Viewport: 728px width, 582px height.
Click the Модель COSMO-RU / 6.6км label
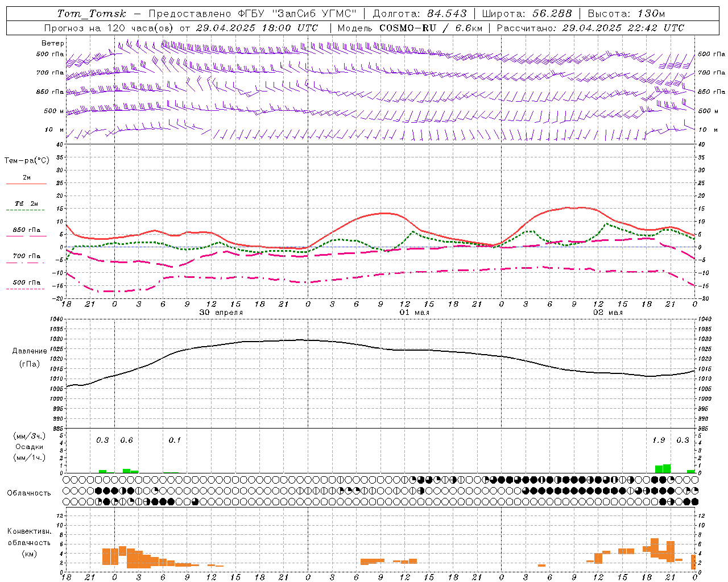click(x=409, y=28)
